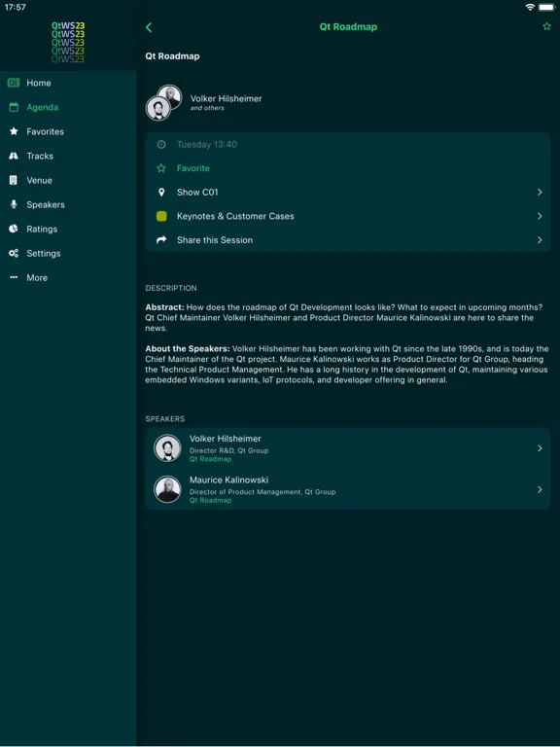The image size is (560, 747).
Task: Click the Tuesday 13:40 time text
Action: [x=207, y=144]
